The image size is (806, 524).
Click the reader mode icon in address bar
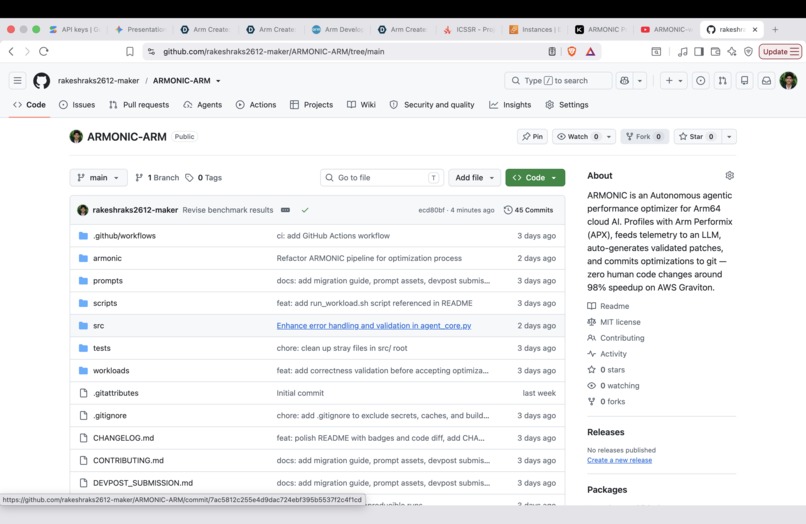(x=552, y=51)
